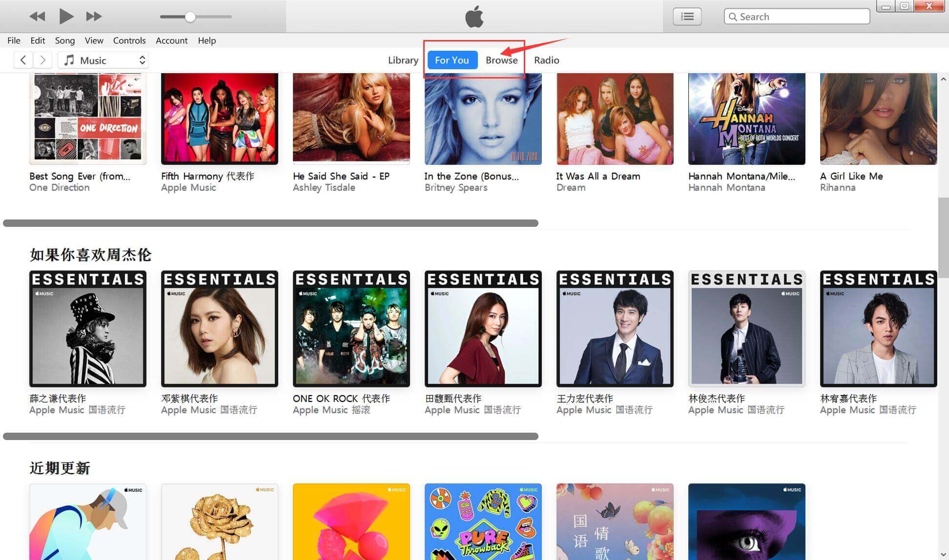
Task: Scroll the horizontal music row scrollbar
Action: click(x=272, y=222)
